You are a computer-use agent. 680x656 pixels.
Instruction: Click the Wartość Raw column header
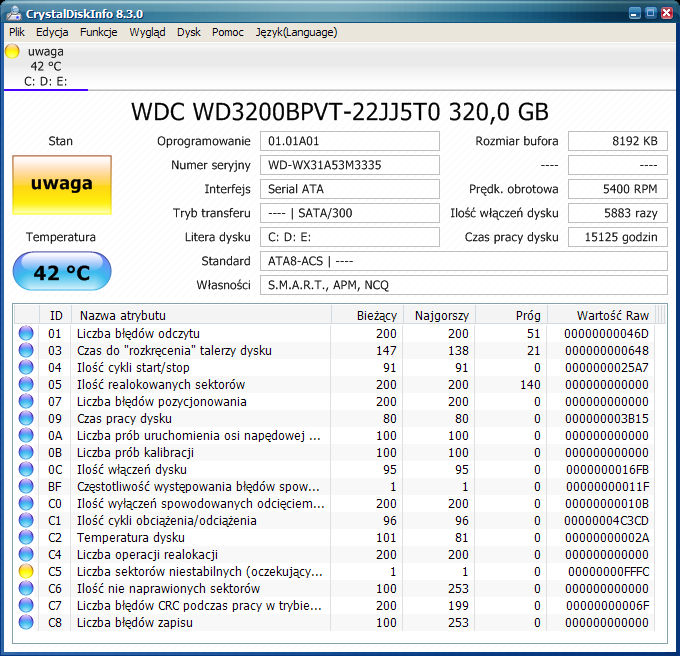click(x=602, y=315)
